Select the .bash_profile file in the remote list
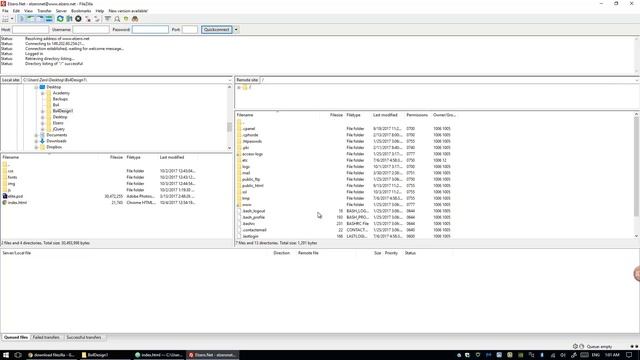 253,217
